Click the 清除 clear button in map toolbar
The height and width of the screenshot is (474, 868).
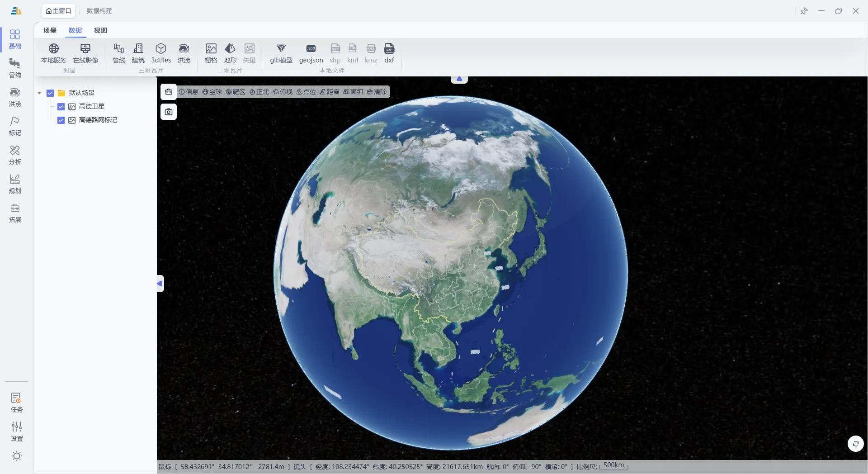[x=377, y=92]
